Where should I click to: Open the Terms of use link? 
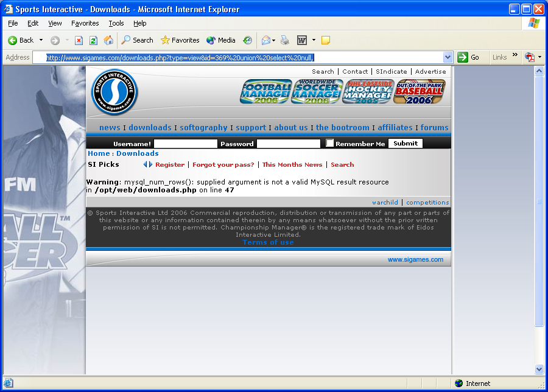pyautogui.click(x=268, y=242)
